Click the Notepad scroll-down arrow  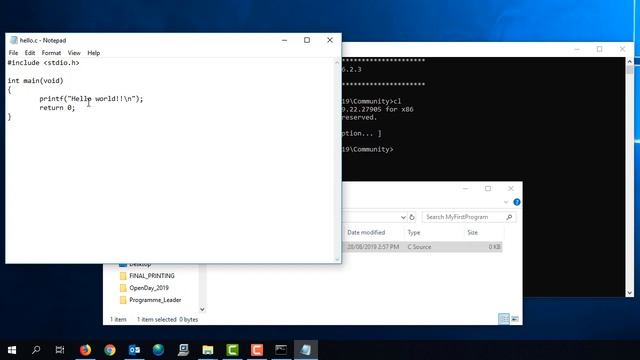(x=337, y=259)
